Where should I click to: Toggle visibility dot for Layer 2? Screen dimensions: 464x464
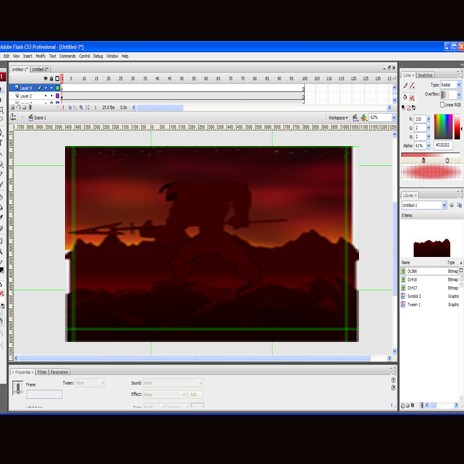(46, 96)
